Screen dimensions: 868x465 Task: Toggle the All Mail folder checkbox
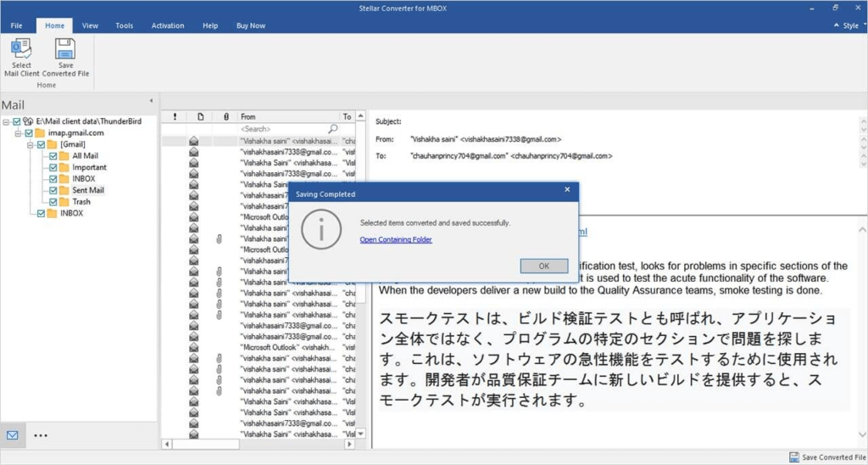[53, 156]
